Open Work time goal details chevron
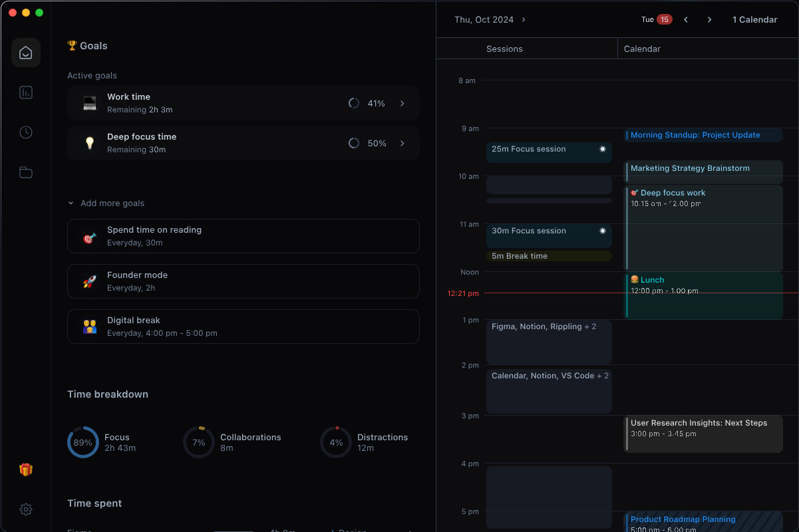Screen dimensions: 799x532 (402, 103)
